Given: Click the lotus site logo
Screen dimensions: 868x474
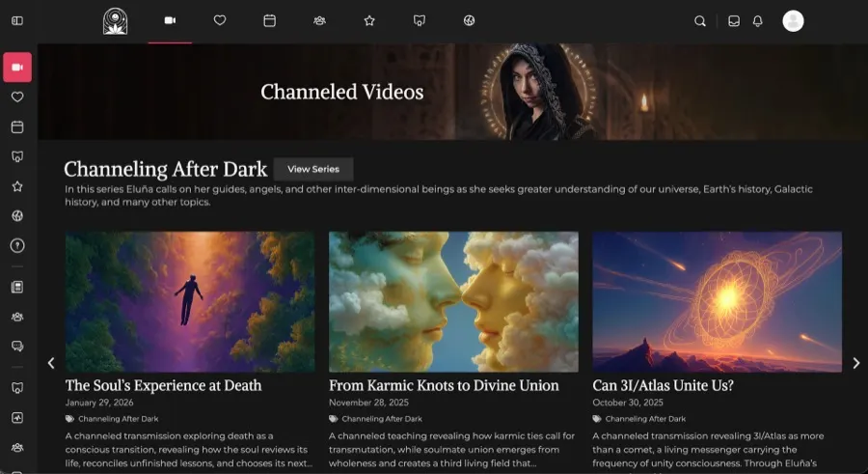Looking at the screenshot, I should coord(115,21).
